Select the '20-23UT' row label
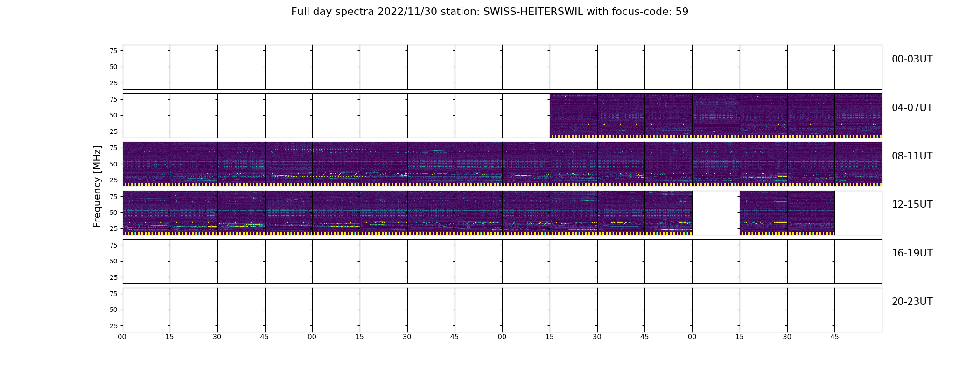Image resolution: width=980 pixels, height=373 pixels. pos(912,302)
